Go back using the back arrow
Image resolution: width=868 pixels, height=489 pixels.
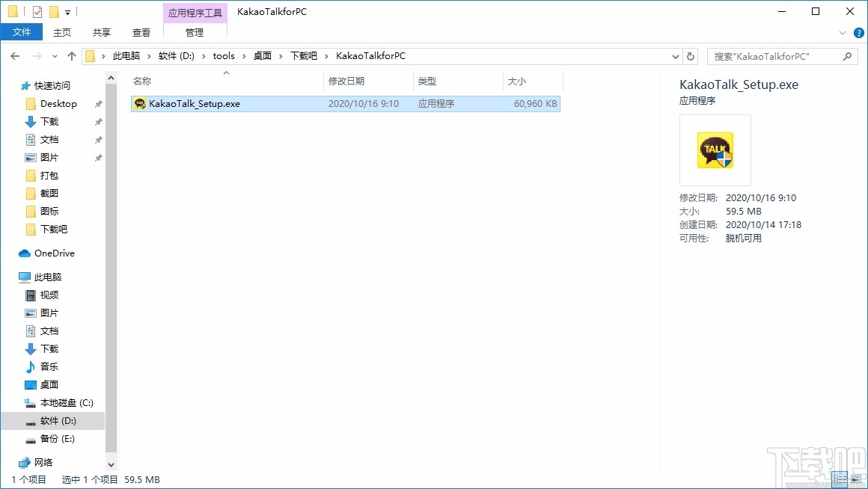[x=15, y=56]
